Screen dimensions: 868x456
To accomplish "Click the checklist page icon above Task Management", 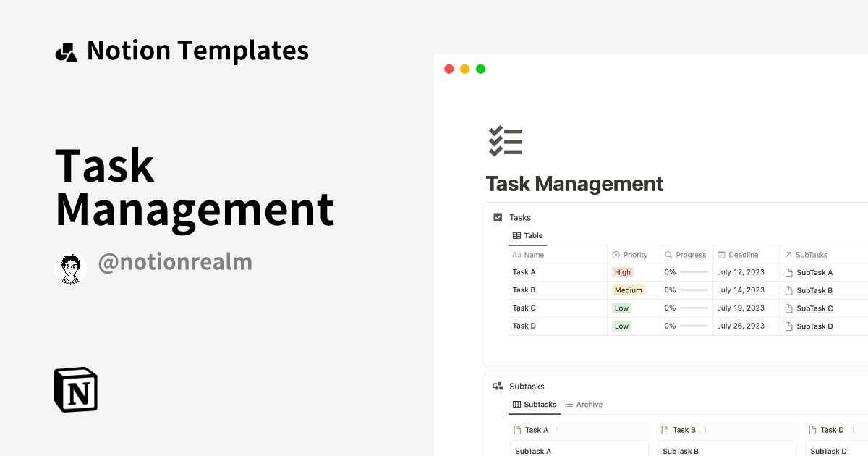I will 505,140.
